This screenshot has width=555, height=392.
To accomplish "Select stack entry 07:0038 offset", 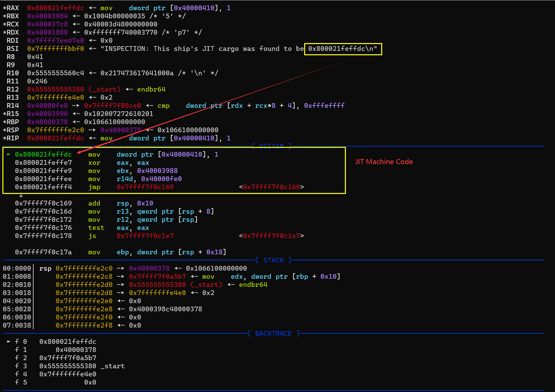I will 17,325.
